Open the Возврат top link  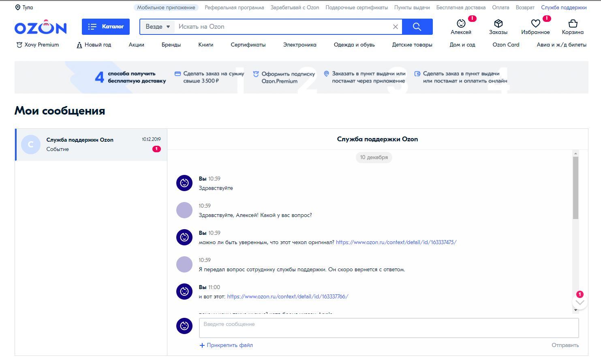[525, 7]
